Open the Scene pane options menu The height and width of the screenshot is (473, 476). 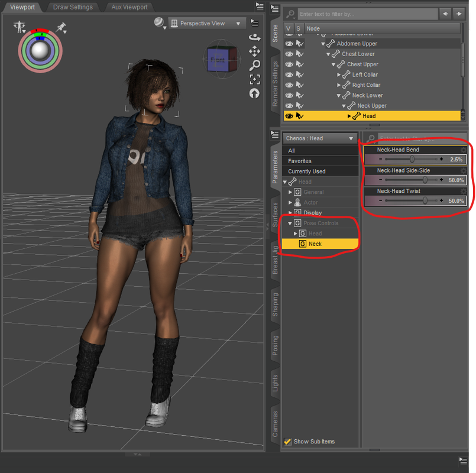275,9
